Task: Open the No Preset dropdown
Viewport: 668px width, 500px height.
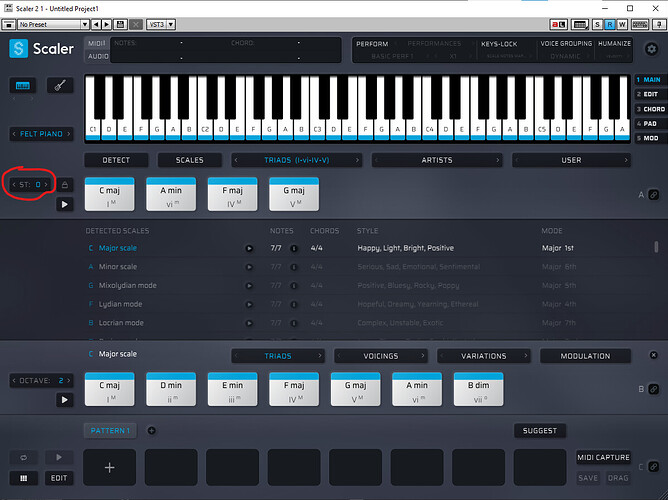Action: point(53,24)
